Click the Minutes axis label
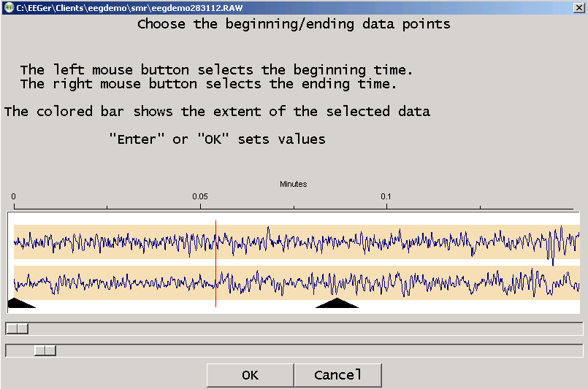This screenshot has height=389, width=588. click(x=293, y=184)
